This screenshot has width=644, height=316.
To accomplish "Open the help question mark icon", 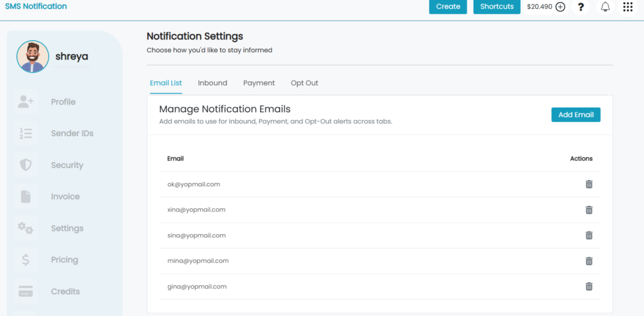I will tap(580, 6).
